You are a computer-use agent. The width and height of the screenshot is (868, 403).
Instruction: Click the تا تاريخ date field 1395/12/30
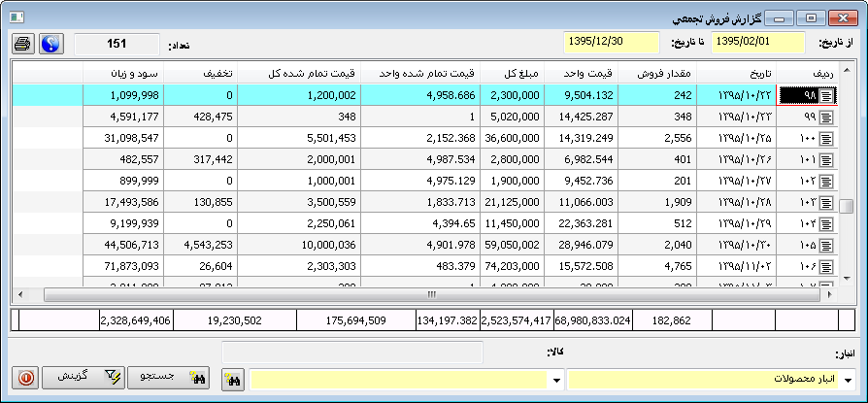[612, 43]
